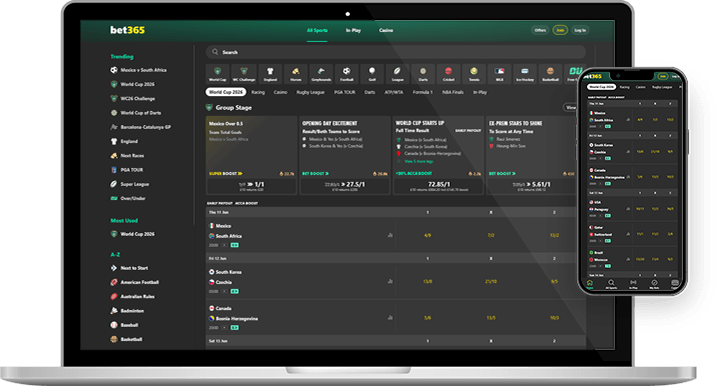717x386 pixels.
Task: Switch to All Sports top tab
Action: pyautogui.click(x=317, y=30)
